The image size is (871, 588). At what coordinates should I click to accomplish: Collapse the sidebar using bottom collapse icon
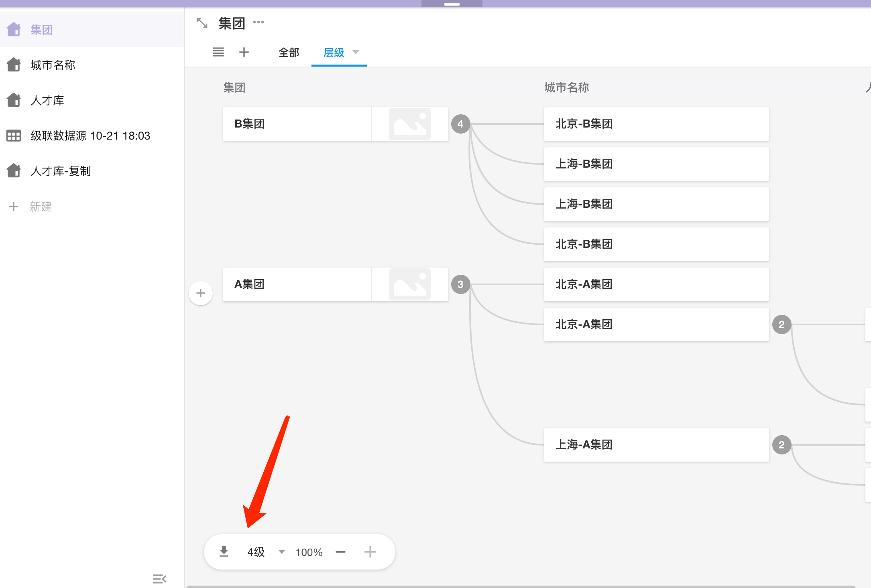coord(159,579)
